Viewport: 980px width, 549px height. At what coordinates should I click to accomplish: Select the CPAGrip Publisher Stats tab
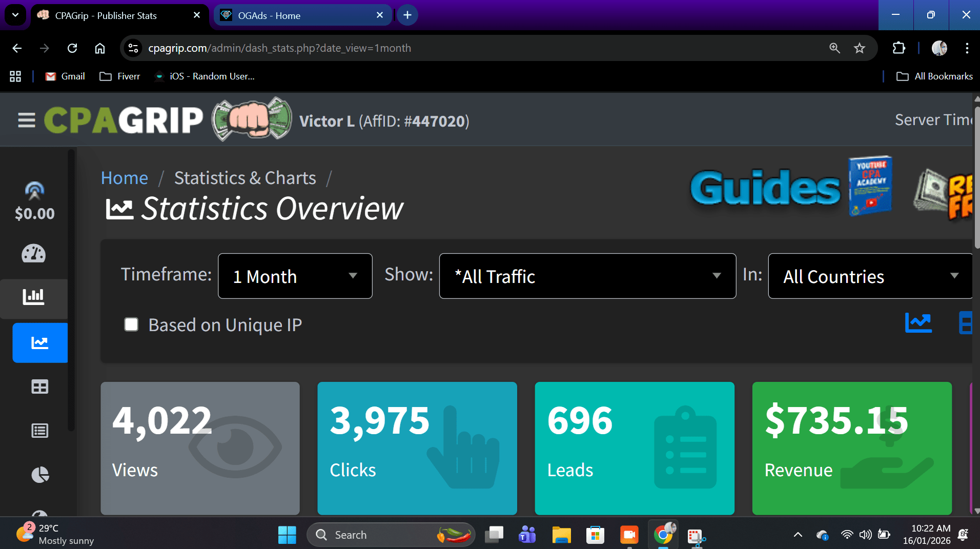pyautogui.click(x=119, y=15)
